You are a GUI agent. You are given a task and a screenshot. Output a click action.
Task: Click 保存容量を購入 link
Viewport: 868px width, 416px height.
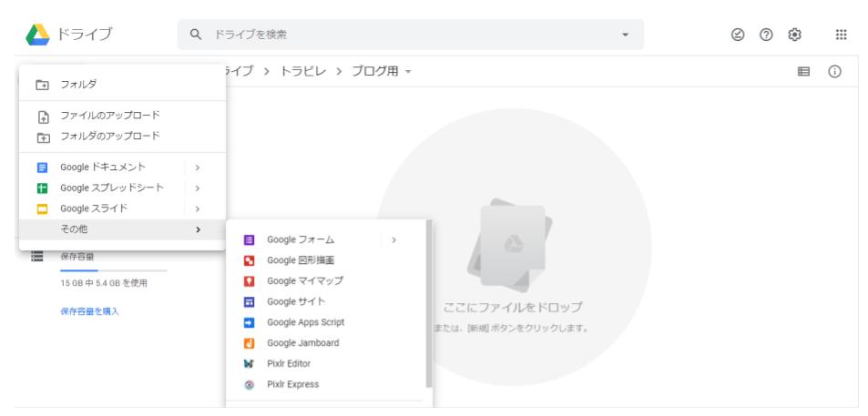click(89, 311)
